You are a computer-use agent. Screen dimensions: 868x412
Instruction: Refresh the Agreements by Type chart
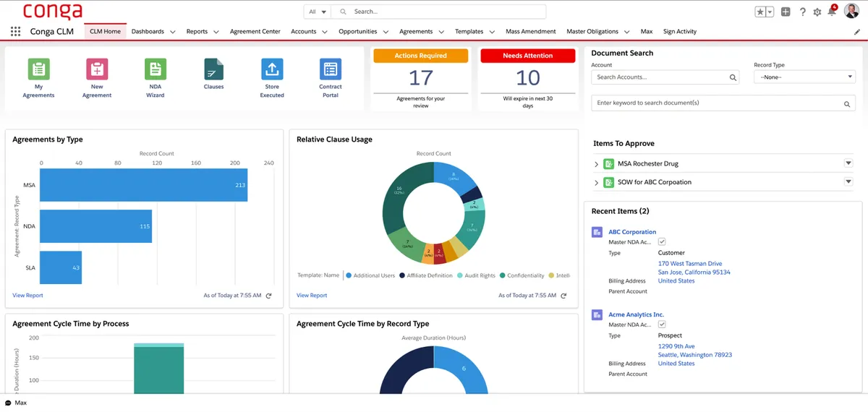[x=269, y=296]
